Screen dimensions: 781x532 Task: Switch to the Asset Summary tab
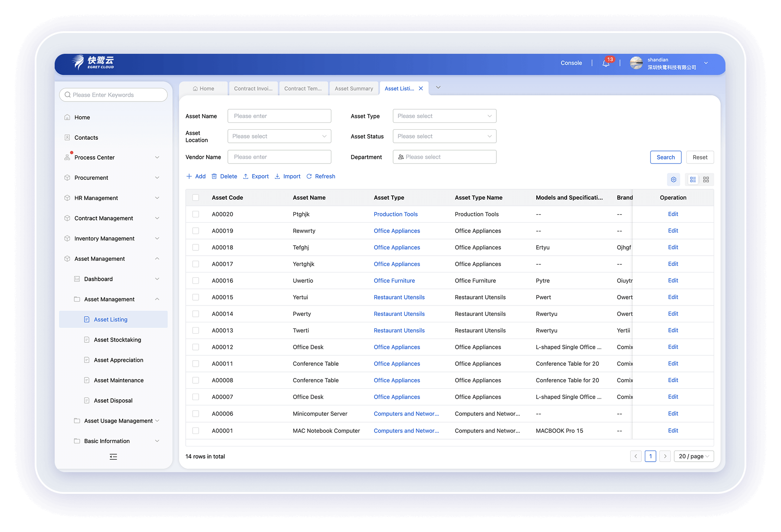pos(354,89)
